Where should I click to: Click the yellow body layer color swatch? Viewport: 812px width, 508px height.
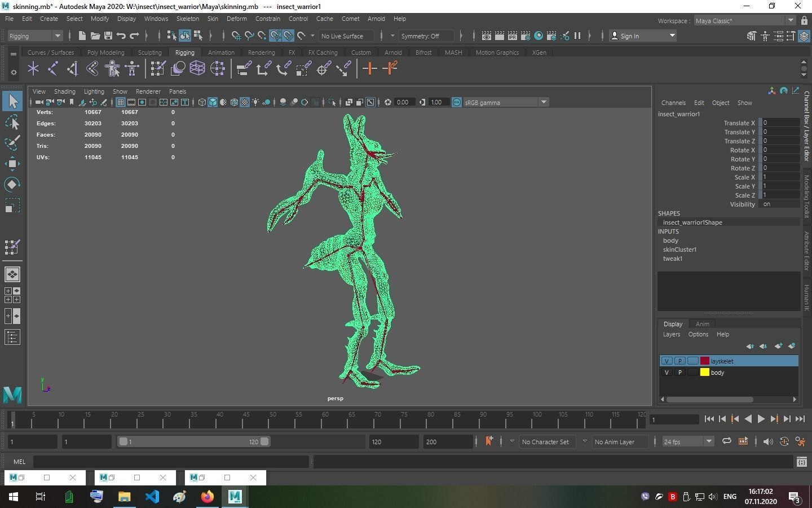(704, 373)
